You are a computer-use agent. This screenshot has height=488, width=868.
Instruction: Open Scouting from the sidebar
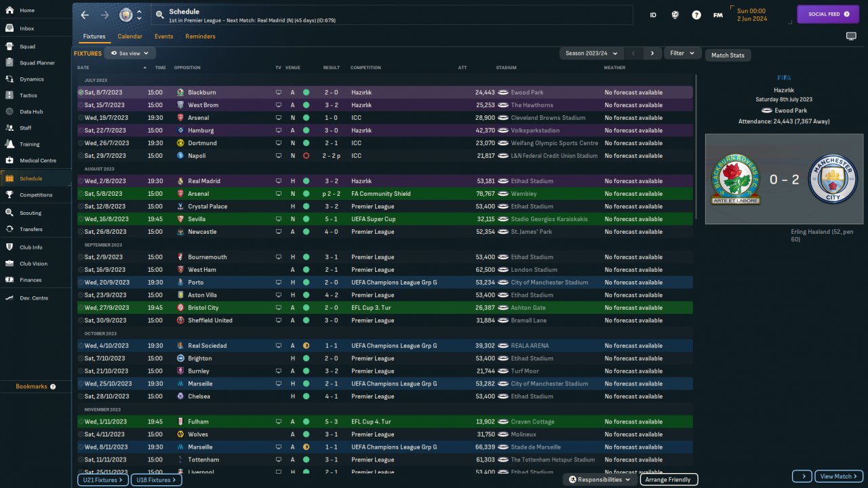9,212
